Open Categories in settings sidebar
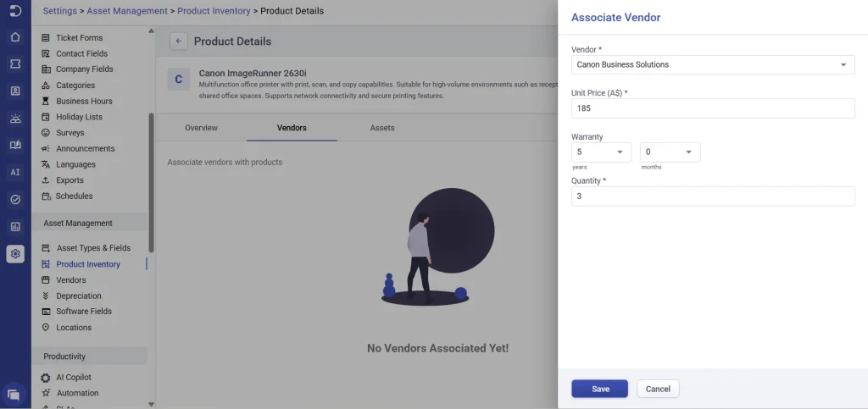The width and height of the screenshot is (868, 409). tap(75, 86)
